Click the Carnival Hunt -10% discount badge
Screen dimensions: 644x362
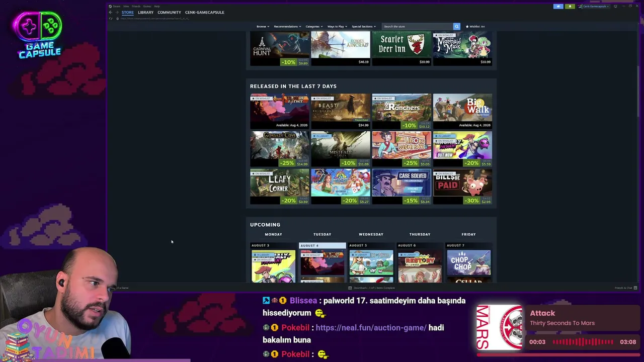[288, 62]
